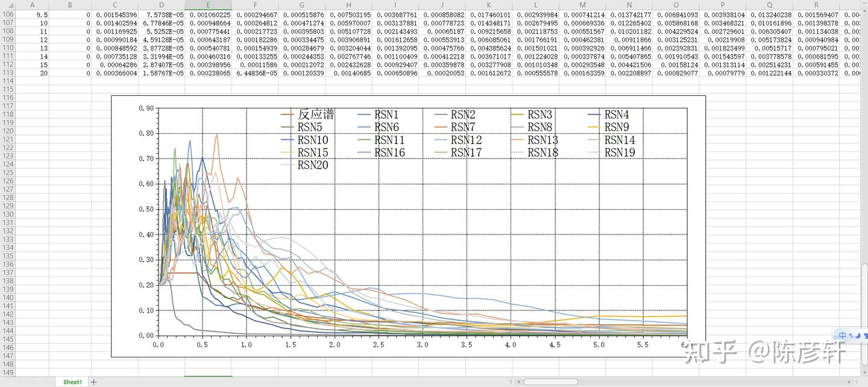Toggle the moon icon on the IME toolbar
Screen dimensions: 868x387
pos(858,335)
